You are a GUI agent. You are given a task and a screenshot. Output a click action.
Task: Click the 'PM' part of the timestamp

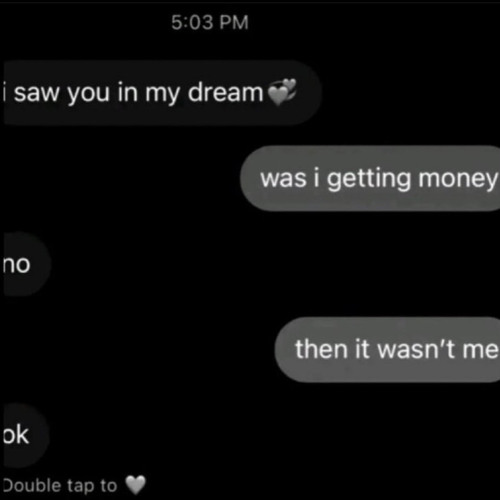(x=234, y=23)
